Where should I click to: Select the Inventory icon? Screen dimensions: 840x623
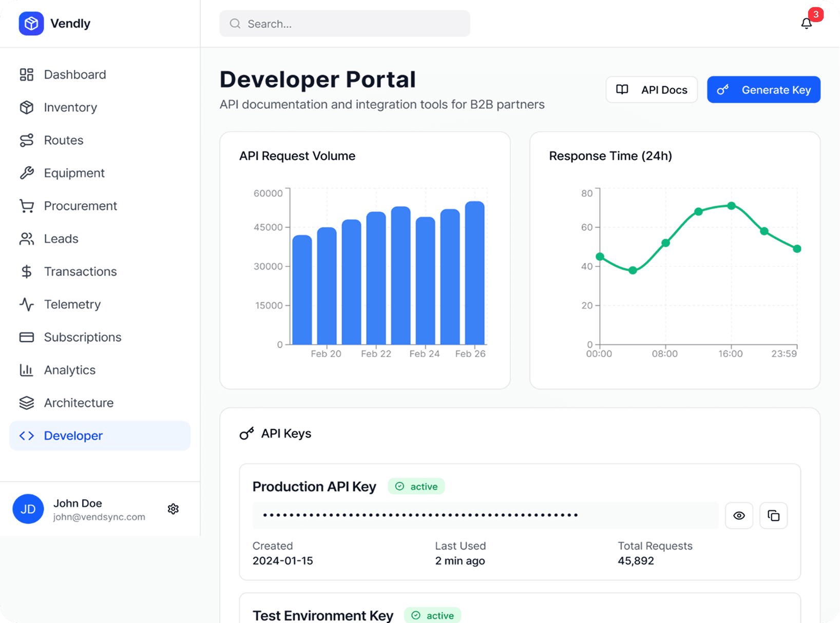(x=28, y=107)
